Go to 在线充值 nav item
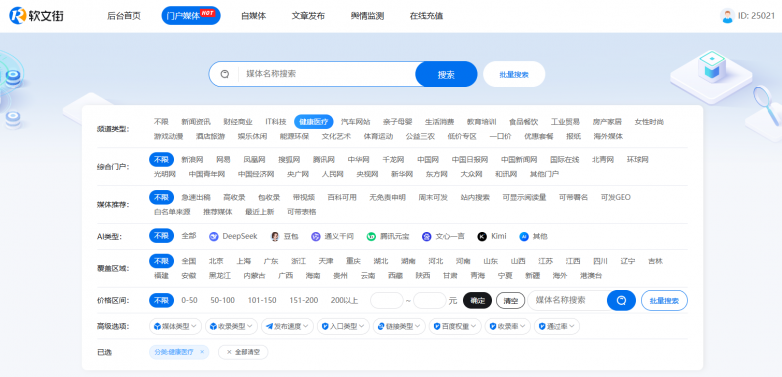Image resolution: width=782 pixels, height=377 pixels. (x=426, y=16)
